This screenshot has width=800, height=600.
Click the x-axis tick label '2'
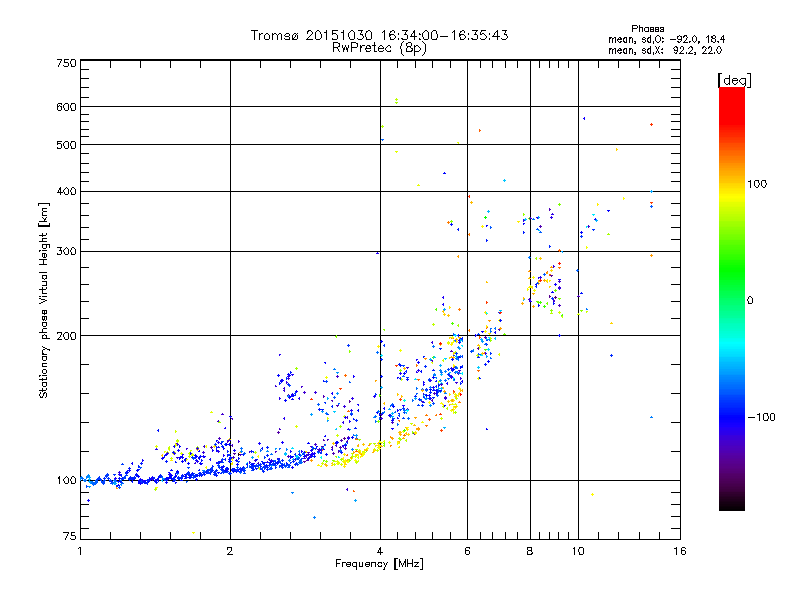click(230, 551)
